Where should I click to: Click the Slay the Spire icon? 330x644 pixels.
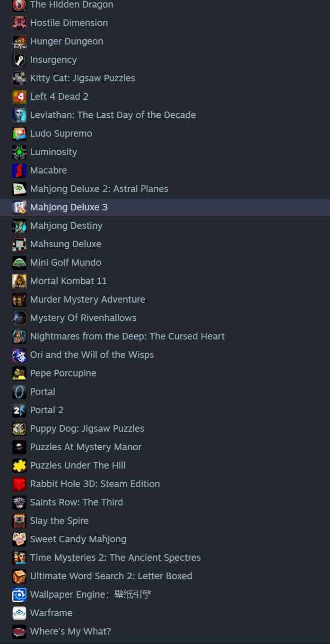[x=19, y=521]
